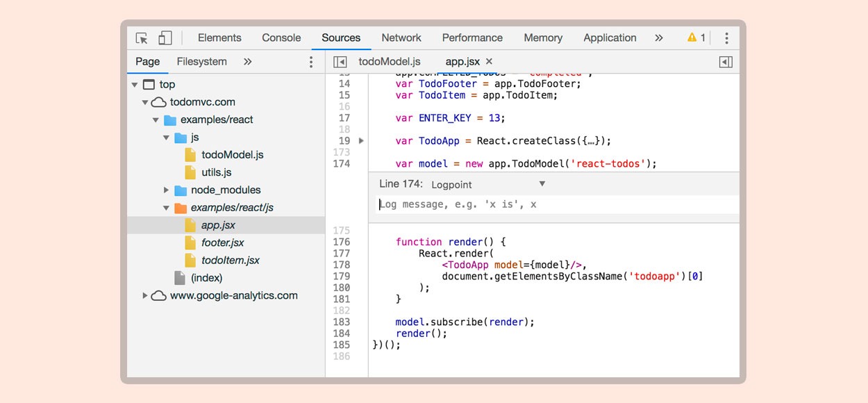Click the utils.js file icon
The image size is (868, 403).
pyautogui.click(x=190, y=172)
